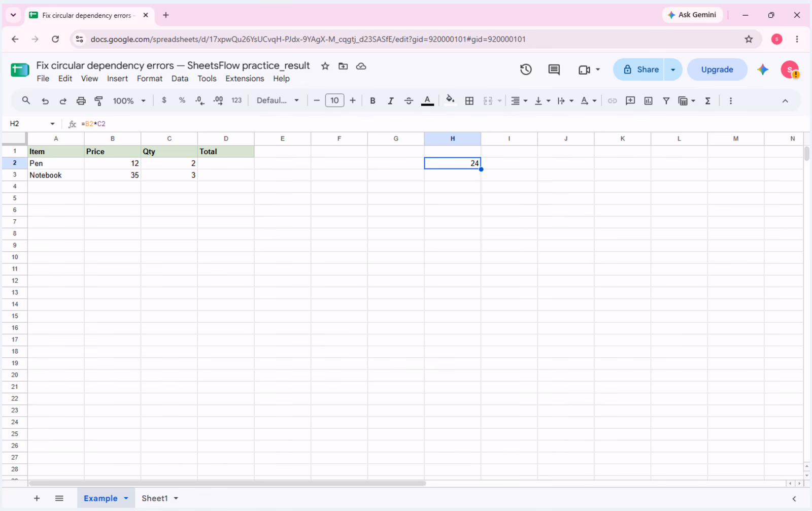Toggle strikethrough formatting
This screenshot has width=812, height=511.
(409, 100)
